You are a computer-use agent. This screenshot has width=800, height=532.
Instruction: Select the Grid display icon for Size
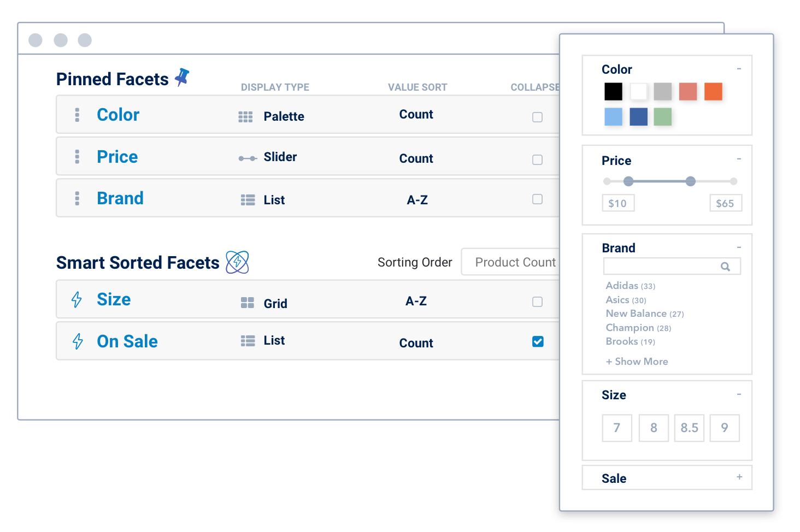247,302
